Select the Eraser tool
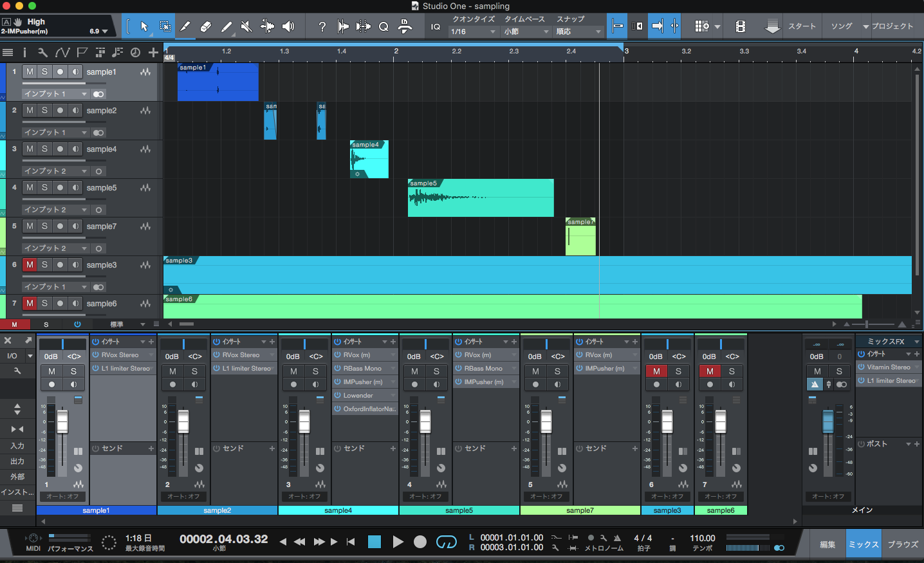Viewport: 924px width, 563px height. coord(206,26)
